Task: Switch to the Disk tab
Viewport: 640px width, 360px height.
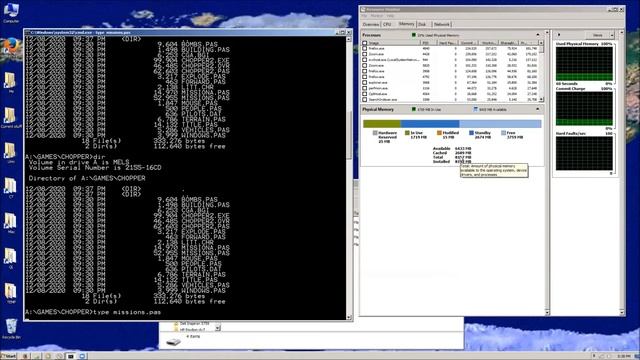Action: [x=422, y=24]
